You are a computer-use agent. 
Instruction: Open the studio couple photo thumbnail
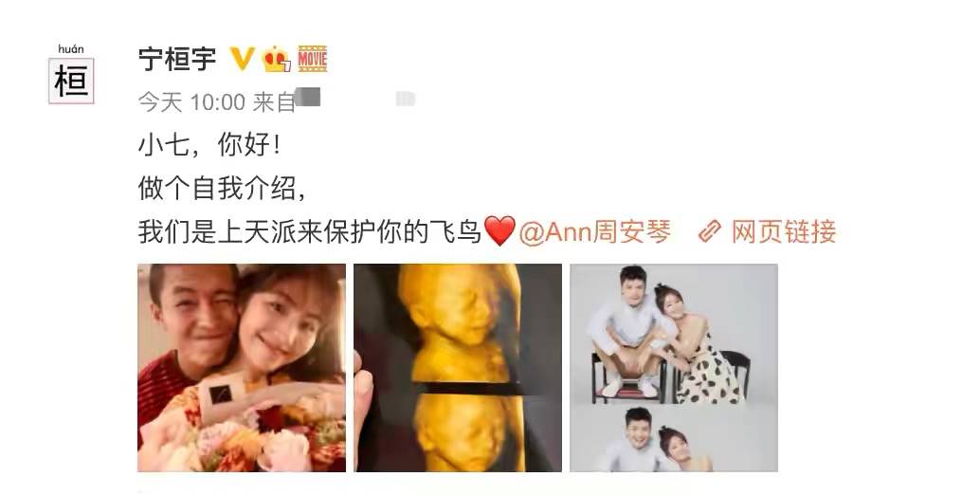674,368
